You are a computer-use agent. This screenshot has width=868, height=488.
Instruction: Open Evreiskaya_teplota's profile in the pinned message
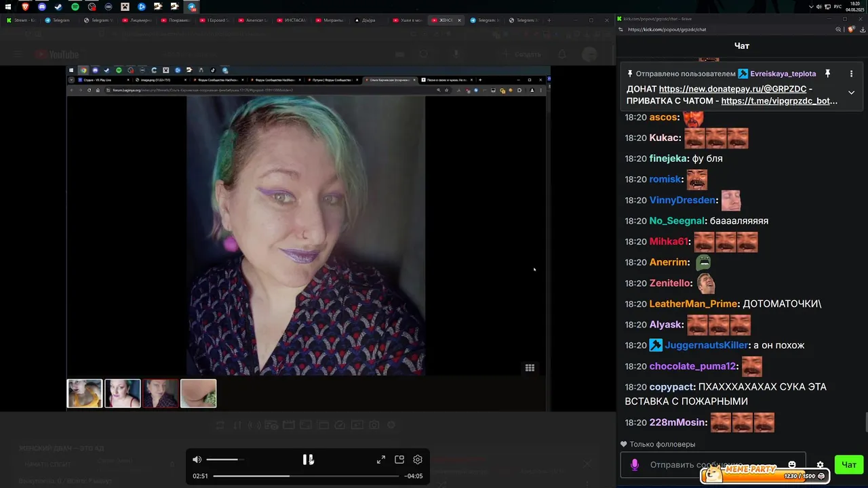[x=783, y=73]
